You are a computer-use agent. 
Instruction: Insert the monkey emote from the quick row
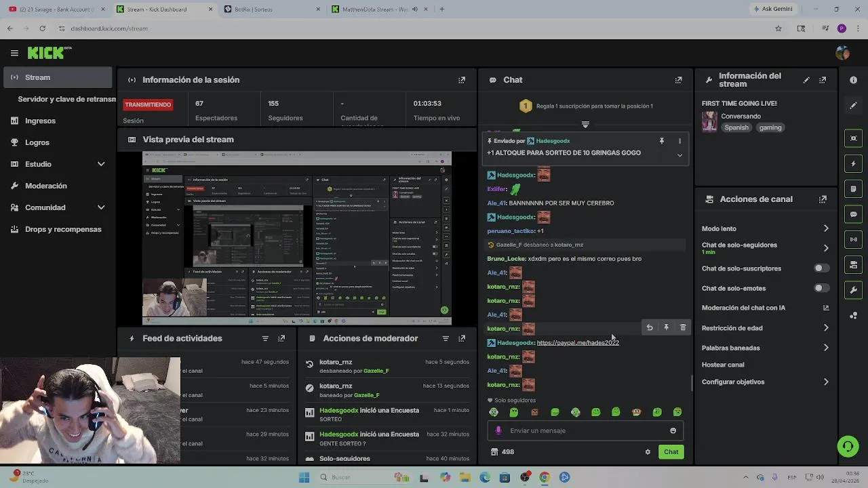tap(636, 412)
